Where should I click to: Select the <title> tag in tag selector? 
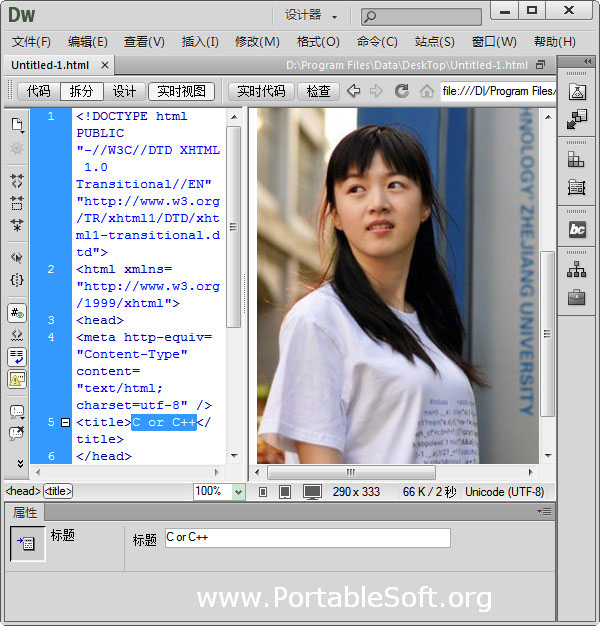(58, 491)
